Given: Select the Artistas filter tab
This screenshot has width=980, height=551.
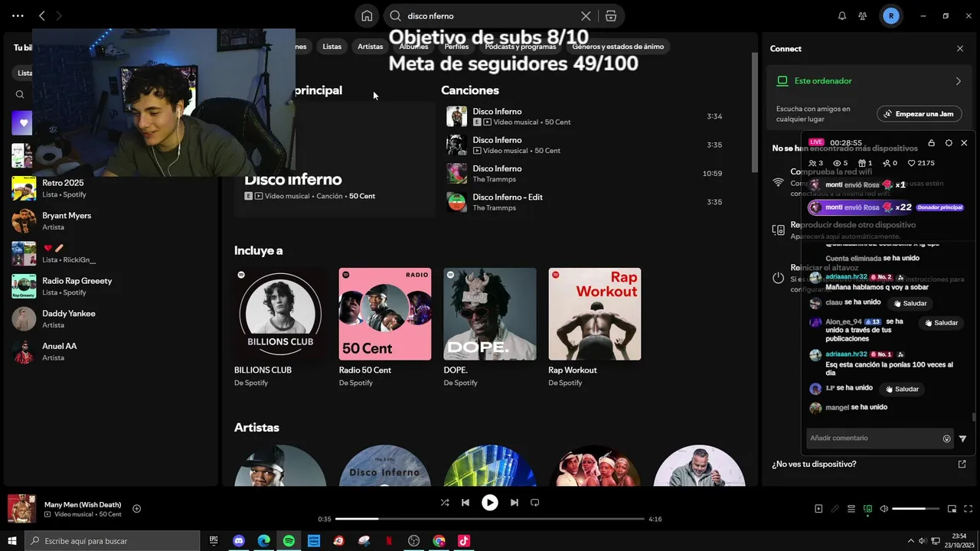Looking at the screenshot, I should click(370, 47).
